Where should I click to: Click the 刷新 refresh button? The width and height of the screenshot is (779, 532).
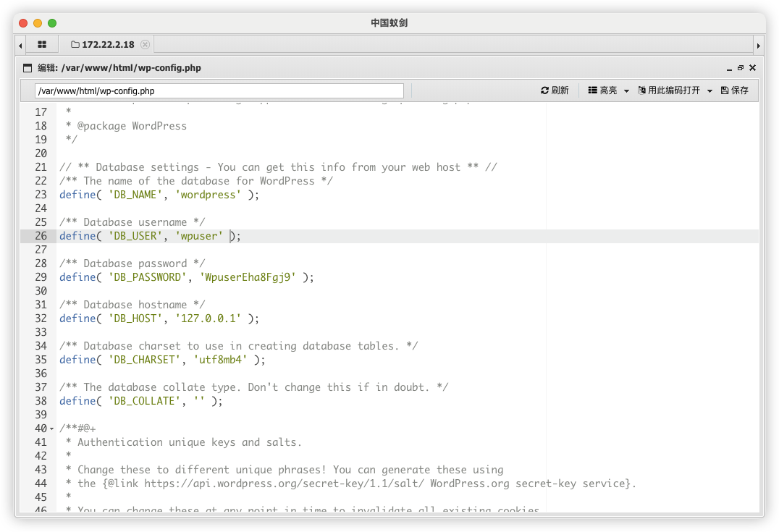pyautogui.click(x=555, y=90)
